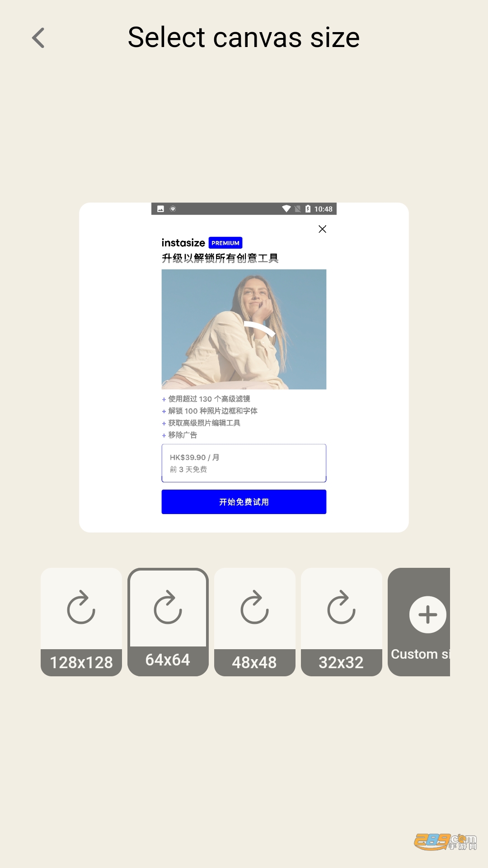This screenshot has width=488, height=868.
Task: Select the 64x64 canvas label
Action: (x=168, y=660)
